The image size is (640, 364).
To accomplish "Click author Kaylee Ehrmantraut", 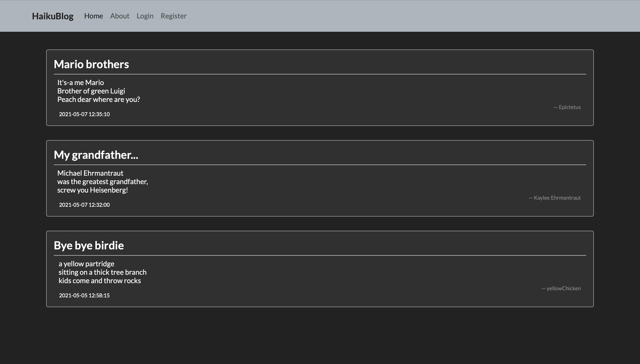I will pyautogui.click(x=557, y=198).
